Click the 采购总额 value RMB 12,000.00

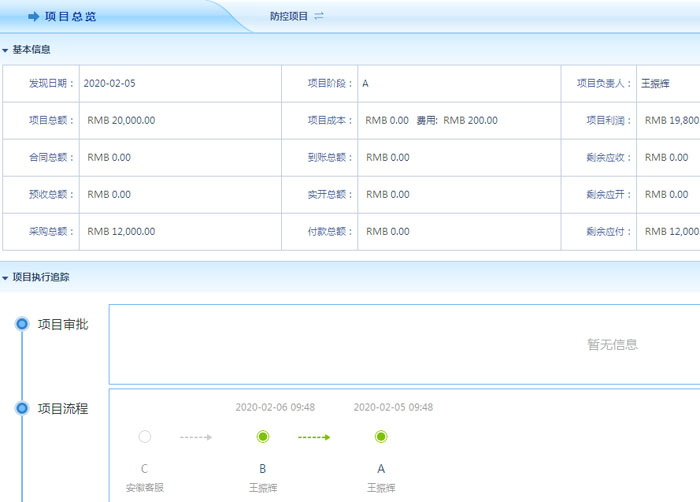[x=121, y=232]
